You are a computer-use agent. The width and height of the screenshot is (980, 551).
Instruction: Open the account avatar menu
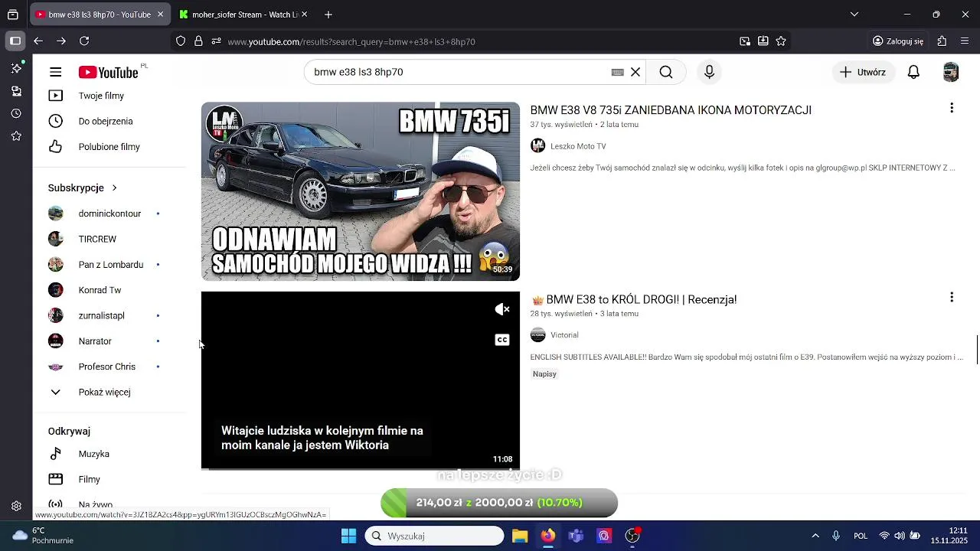(951, 72)
